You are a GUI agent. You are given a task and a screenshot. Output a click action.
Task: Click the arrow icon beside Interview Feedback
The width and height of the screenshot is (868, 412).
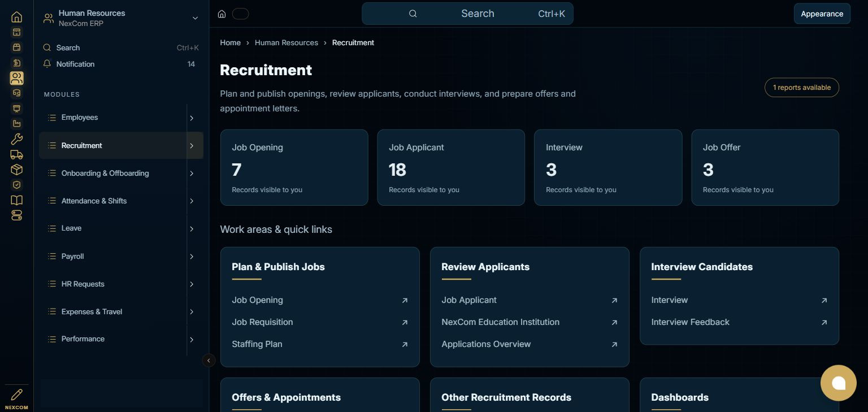pos(824,323)
